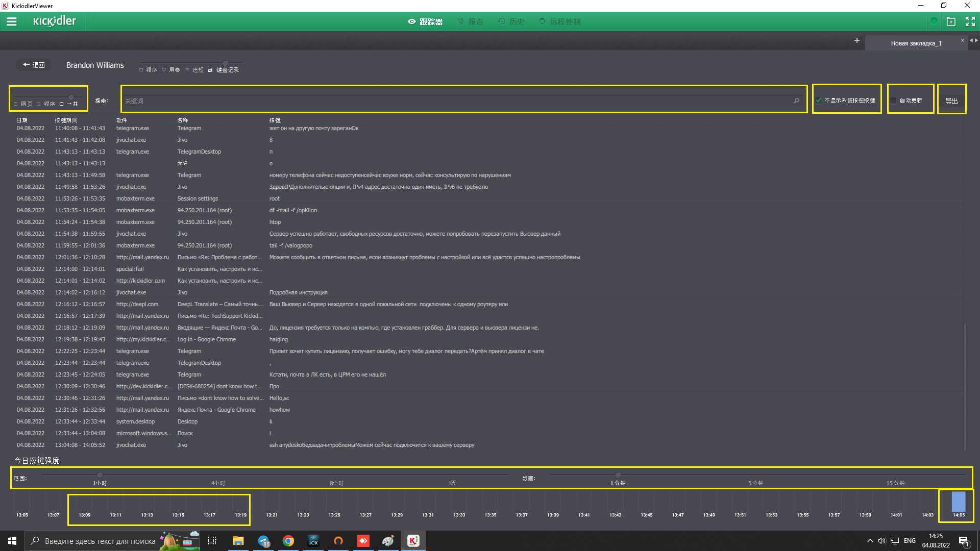
Task: Filter keystrokes by 程序 in filter slider
Action: (46, 104)
